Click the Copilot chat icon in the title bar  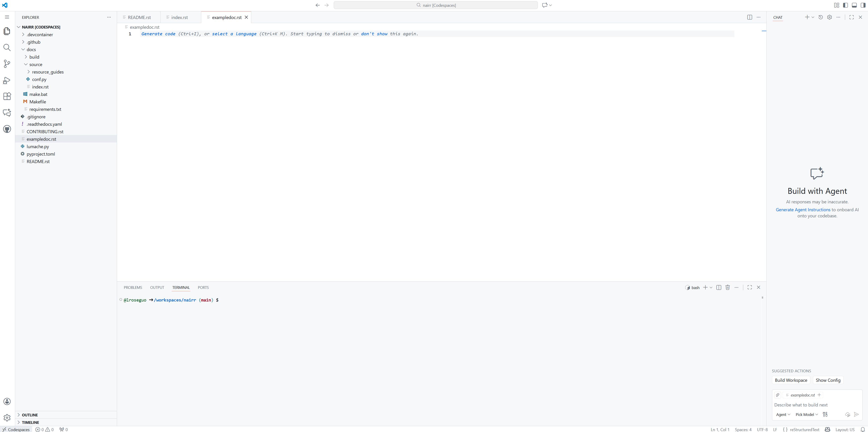[544, 5]
